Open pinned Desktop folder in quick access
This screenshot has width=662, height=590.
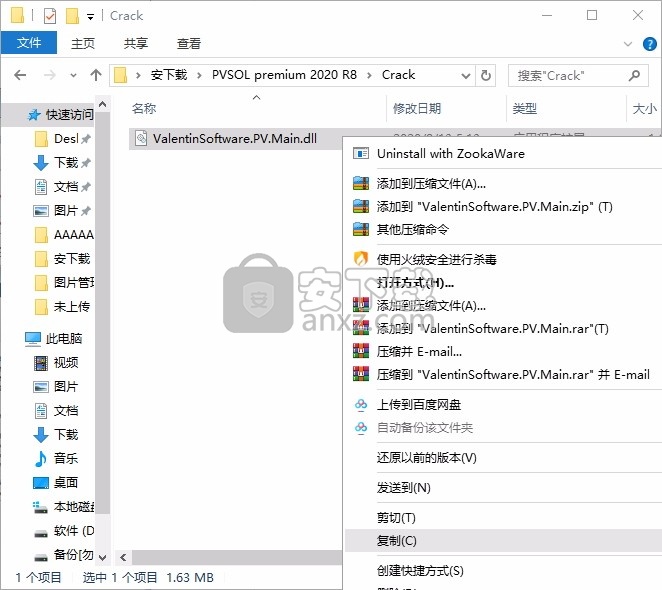tap(62, 139)
